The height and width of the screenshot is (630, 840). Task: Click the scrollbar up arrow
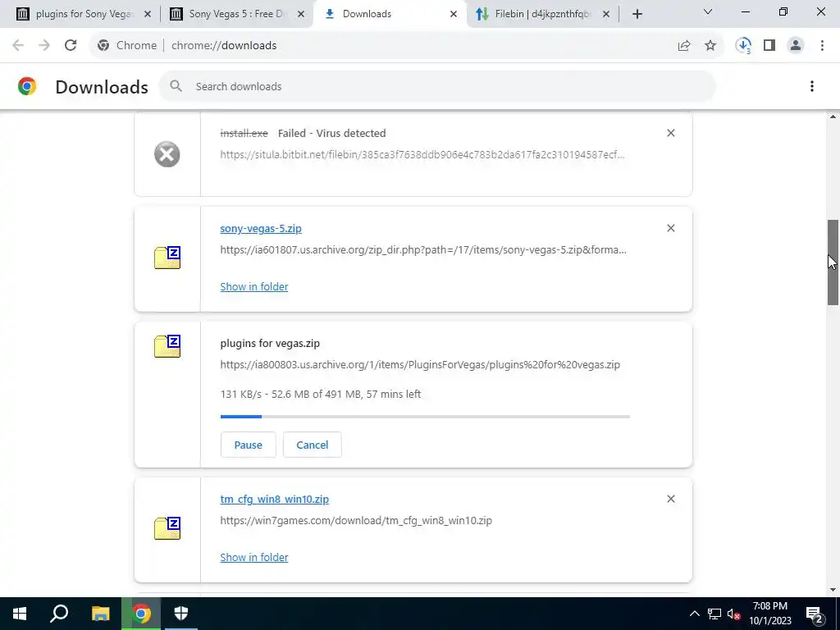pos(833,116)
